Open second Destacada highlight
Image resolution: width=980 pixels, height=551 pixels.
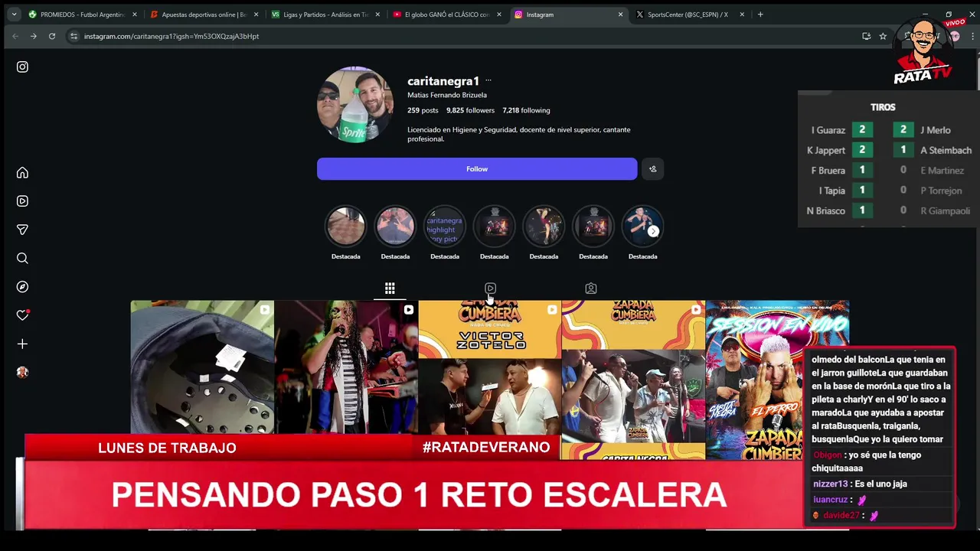(x=395, y=227)
